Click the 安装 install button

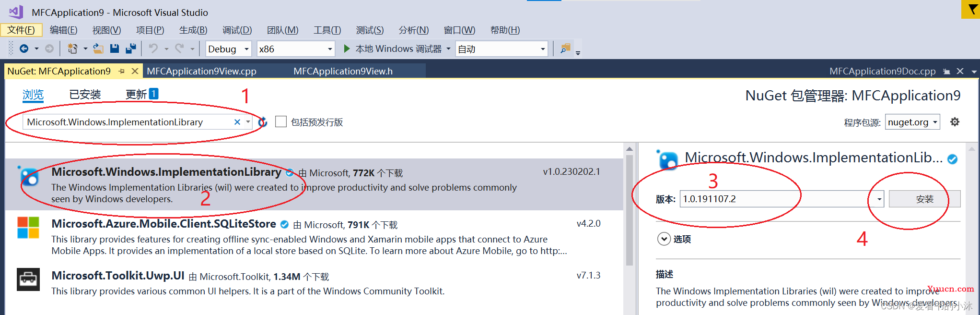tap(924, 199)
